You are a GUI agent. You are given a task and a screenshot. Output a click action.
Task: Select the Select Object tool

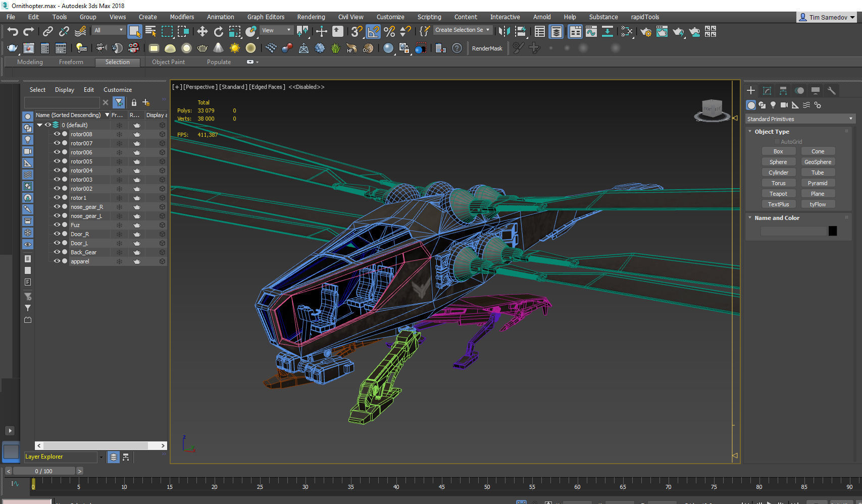134,31
